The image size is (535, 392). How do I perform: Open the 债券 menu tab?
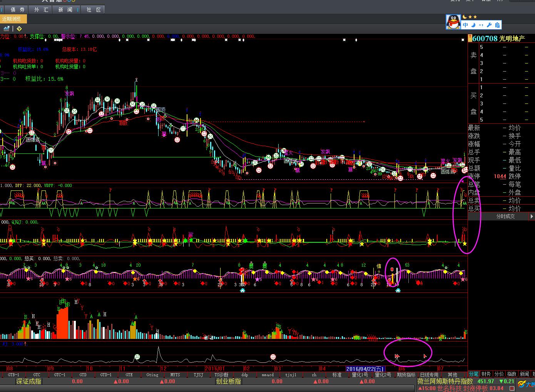coord(17,10)
